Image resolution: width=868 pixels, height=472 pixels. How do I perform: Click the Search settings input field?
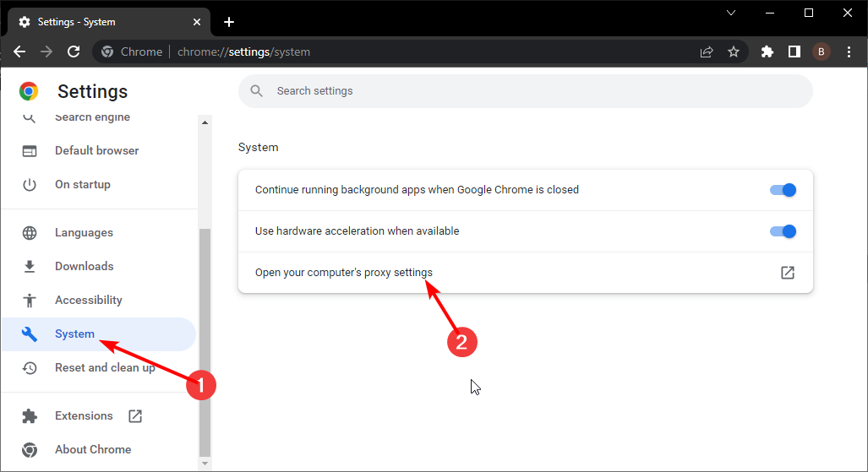(526, 90)
